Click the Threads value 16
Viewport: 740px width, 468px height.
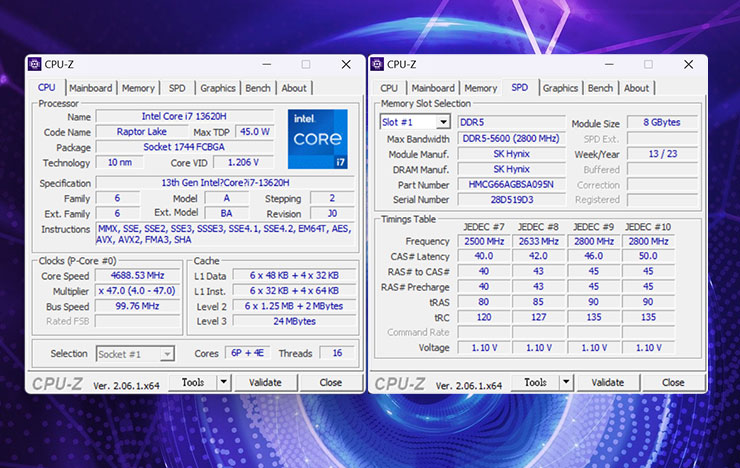tap(337, 353)
